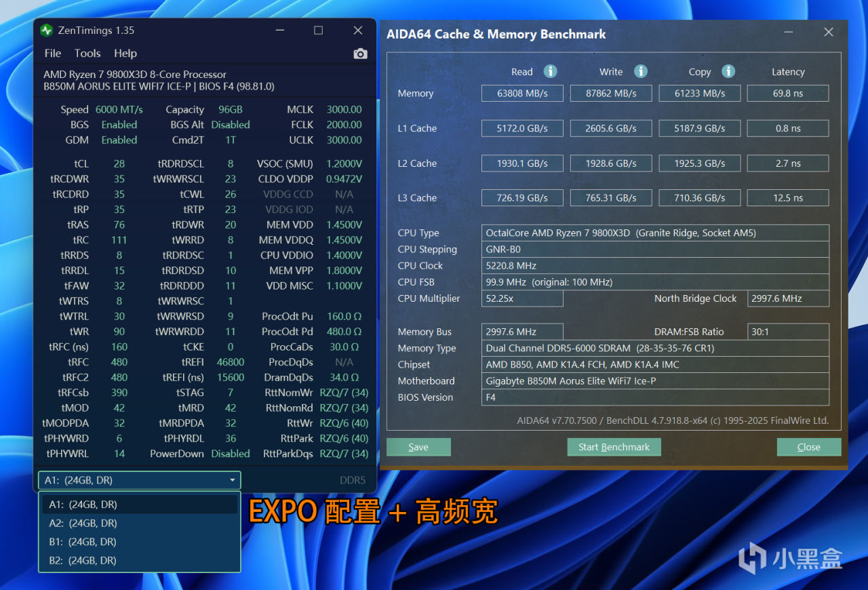Maximize the ZenTimings window
Image resolution: width=868 pixels, height=590 pixels.
(x=318, y=31)
